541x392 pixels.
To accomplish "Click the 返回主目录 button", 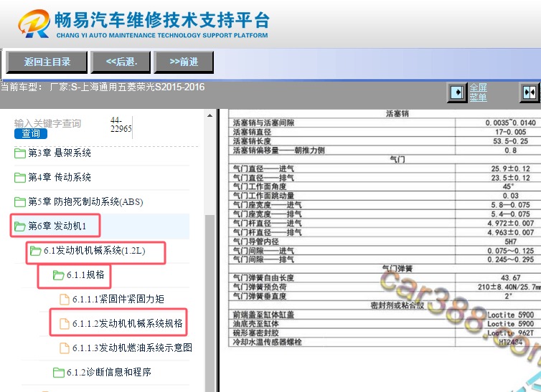I will pos(47,62).
